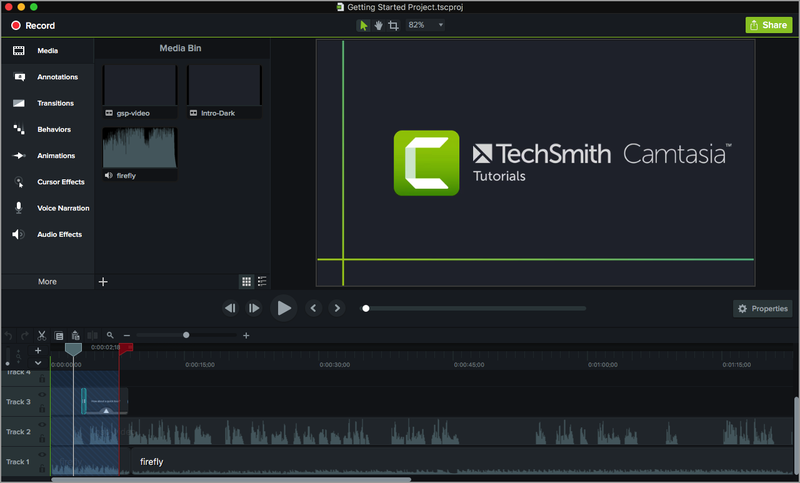This screenshot has width=800, height=483.
Task: Click the 0:00:30;00 mark on timeline ruler
Action: click(335, 365)
